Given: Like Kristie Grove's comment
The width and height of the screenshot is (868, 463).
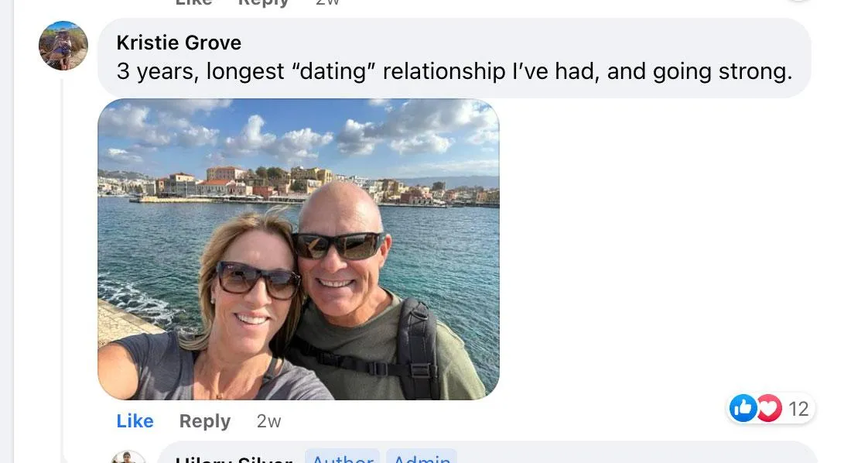Looking at the screenshot, I should coord(135,421).
